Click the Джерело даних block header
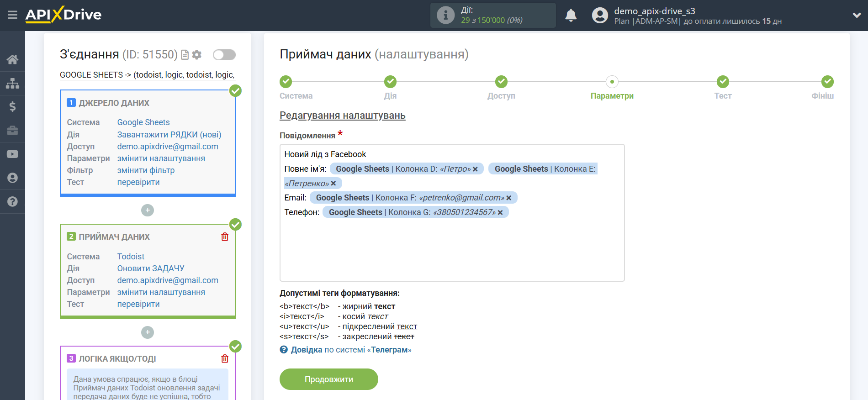This screenshot has height=400, width=868. (x=114, y=103)
